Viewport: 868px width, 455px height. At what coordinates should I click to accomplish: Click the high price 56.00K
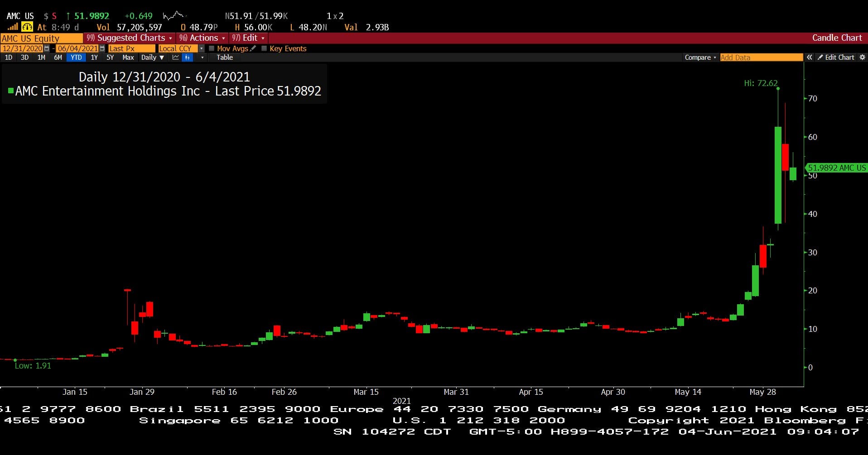coord(258,28)
